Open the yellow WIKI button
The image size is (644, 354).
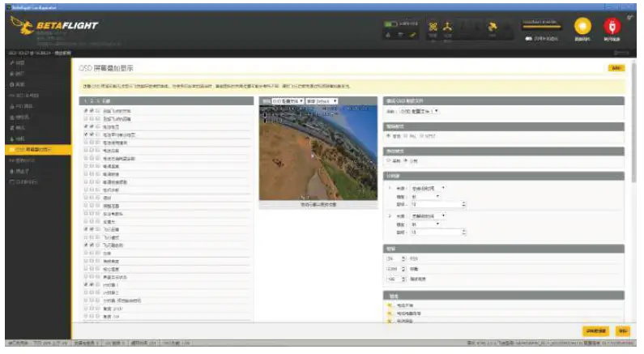[616, 68]
